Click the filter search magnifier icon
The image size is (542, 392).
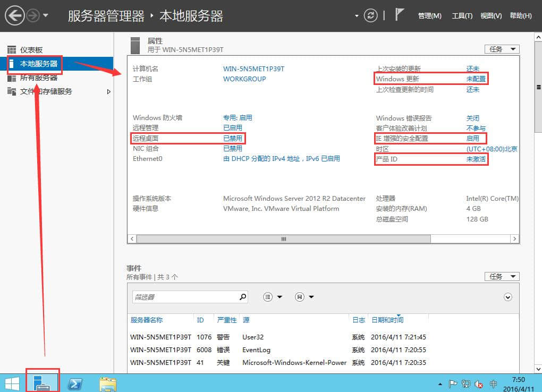click(x=243, y=297)
